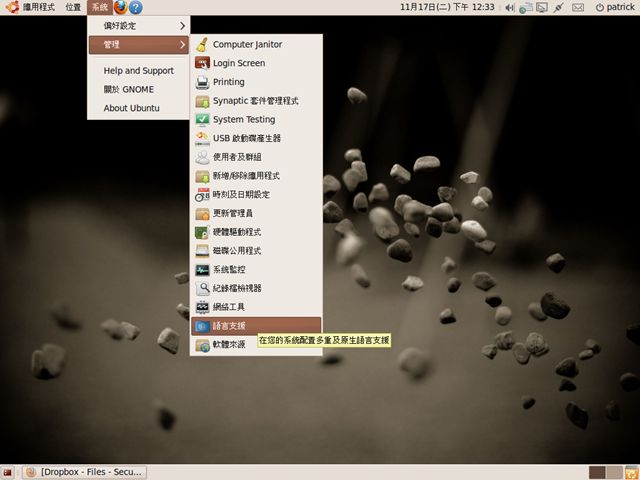Select 關於 GNOME
This screenshot has height=480, width=640.
pos(139,89)
